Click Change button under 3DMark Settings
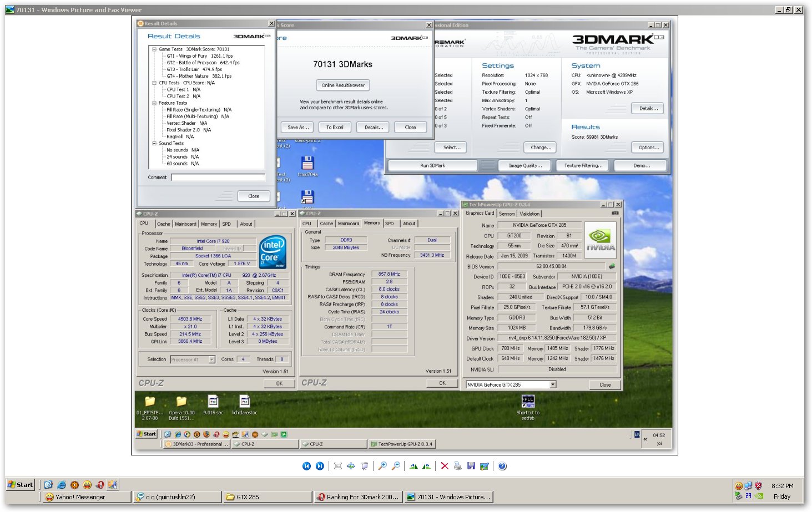Image resolution: width=812 pixels, height=512 pixels. click(x=541, y=148)
